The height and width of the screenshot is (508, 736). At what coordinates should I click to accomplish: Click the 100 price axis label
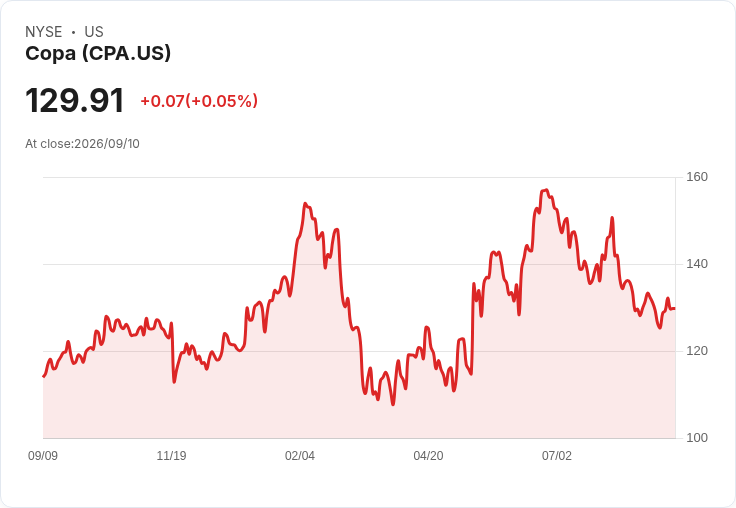[x=697, y=438]
